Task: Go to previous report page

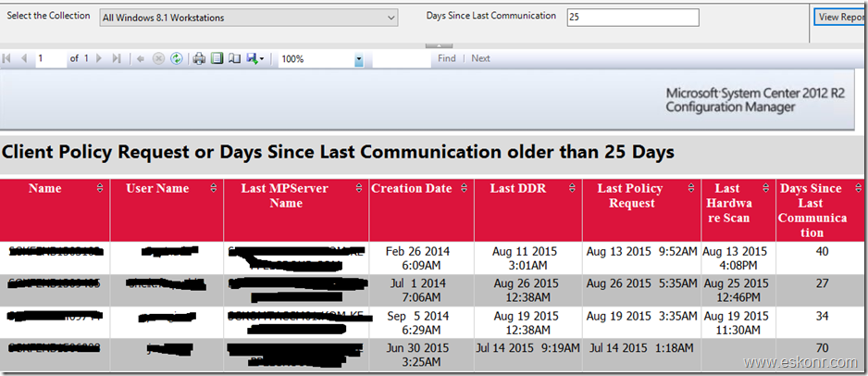Action: (24, 58)
